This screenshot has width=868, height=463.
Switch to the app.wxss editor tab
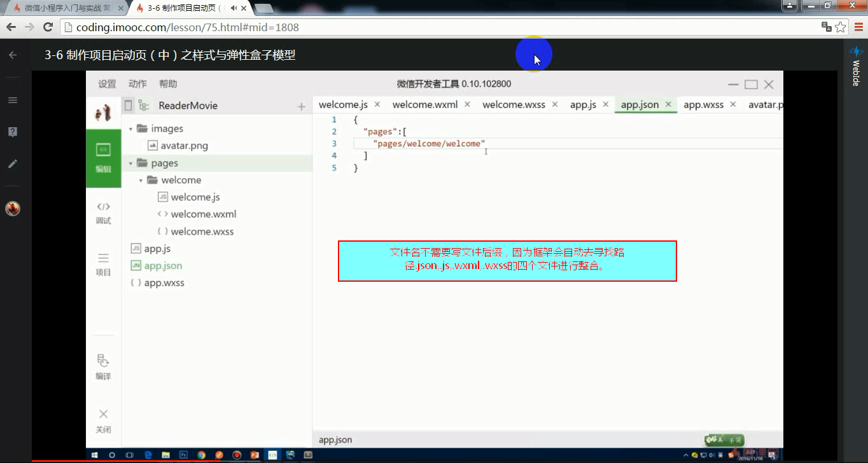coord(703,105)
